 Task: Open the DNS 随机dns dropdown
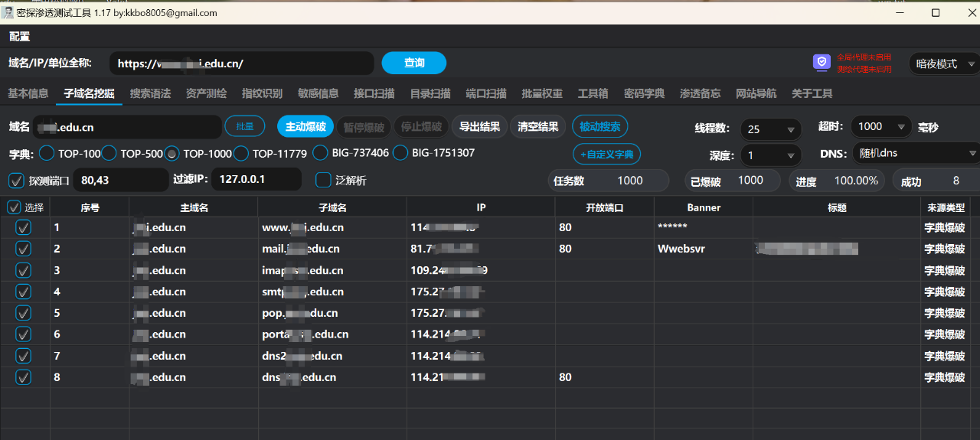point(916,153)
